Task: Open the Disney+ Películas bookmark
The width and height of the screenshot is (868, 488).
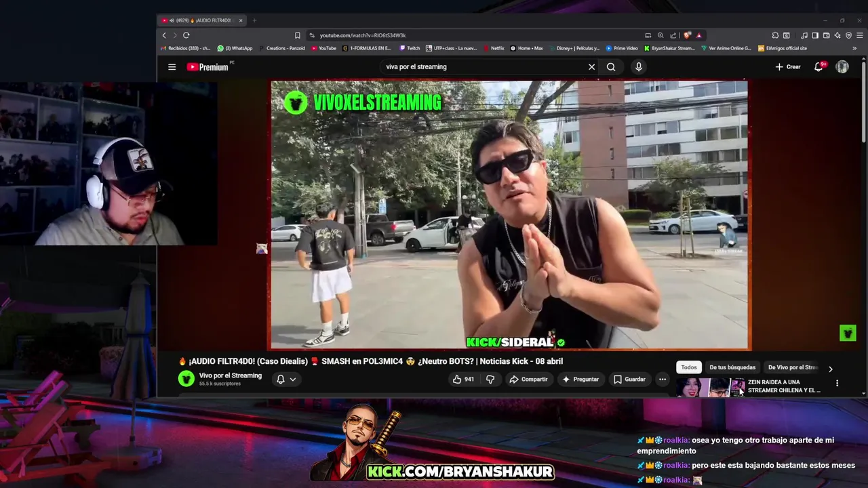Action: pyautogui.click(x=574, y=48)
